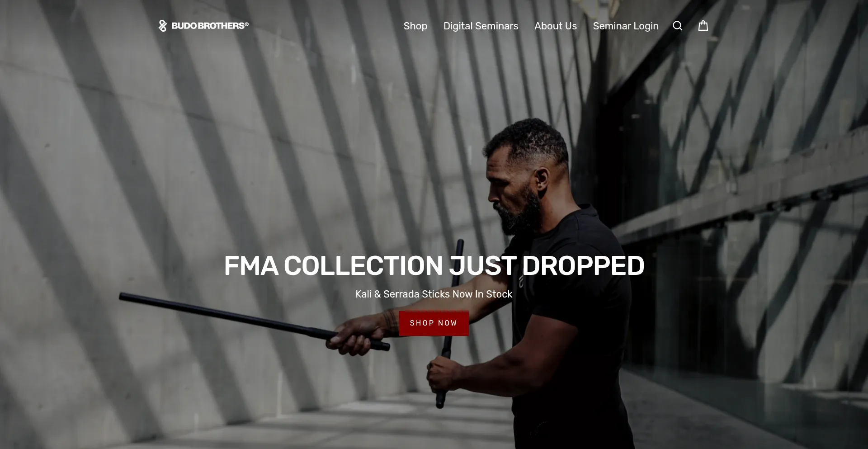This screenshot has width=868, height=449.
Task: Click the registered trademark symbol after the logo
Action: point(246,24)
